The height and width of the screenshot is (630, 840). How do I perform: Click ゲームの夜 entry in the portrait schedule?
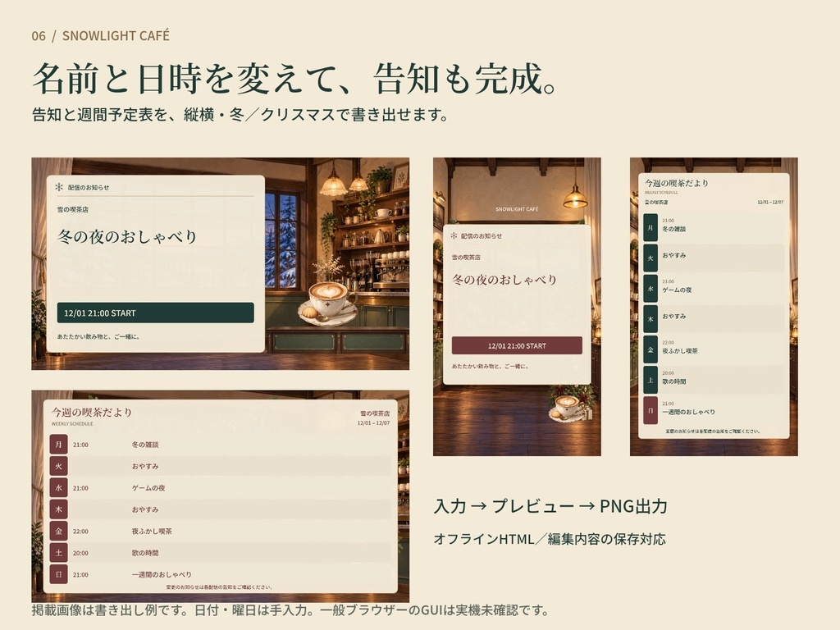coord(677,290)
